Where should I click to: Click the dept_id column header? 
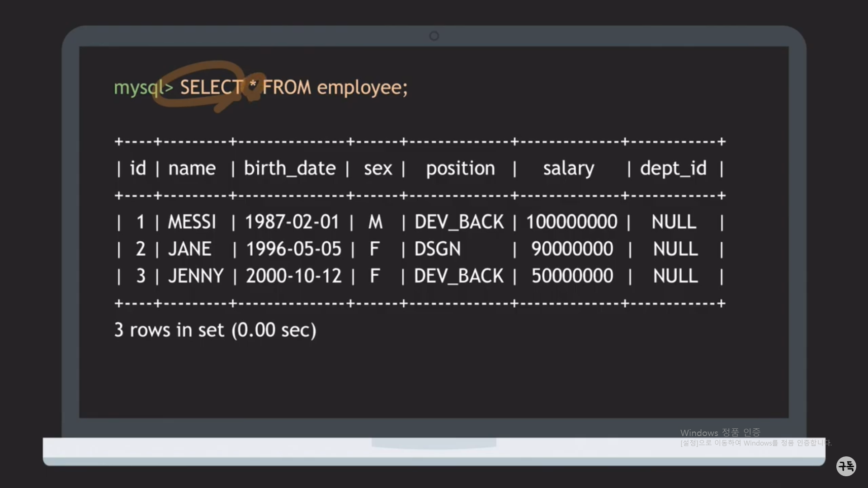click(x=673, y=169)
